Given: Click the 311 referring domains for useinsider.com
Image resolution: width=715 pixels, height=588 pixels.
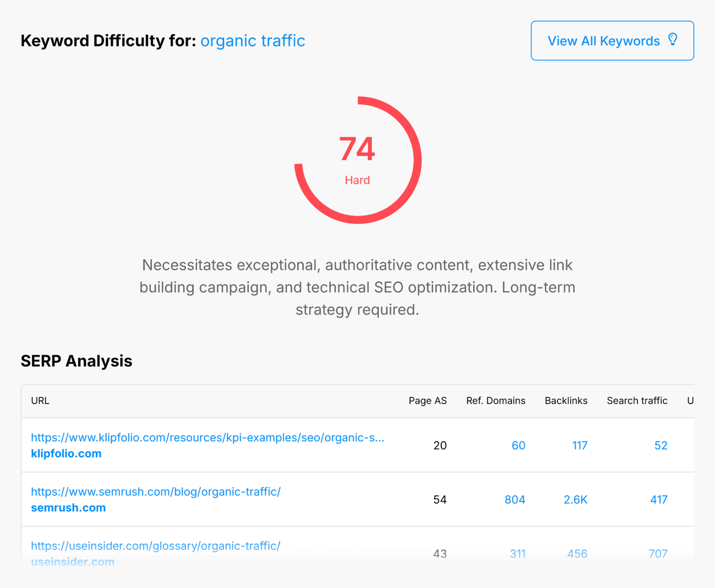Looking at the screenshot, I should [x=517, y=554].
